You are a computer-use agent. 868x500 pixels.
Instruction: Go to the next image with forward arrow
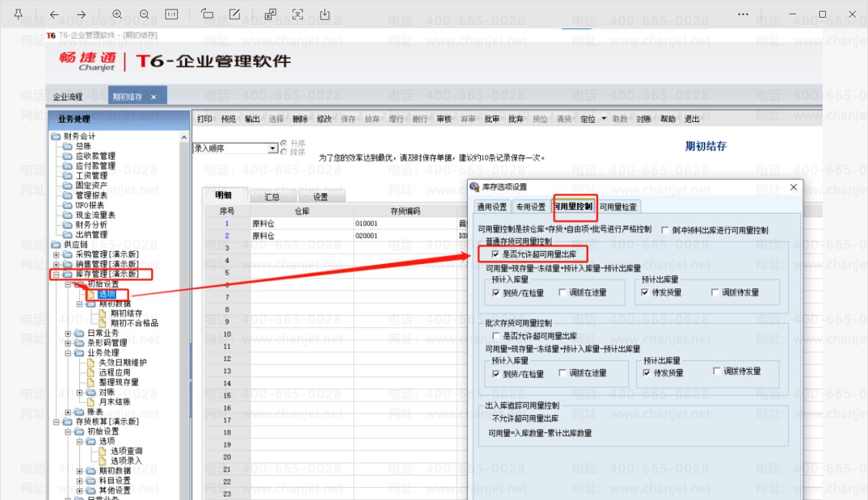81,14
